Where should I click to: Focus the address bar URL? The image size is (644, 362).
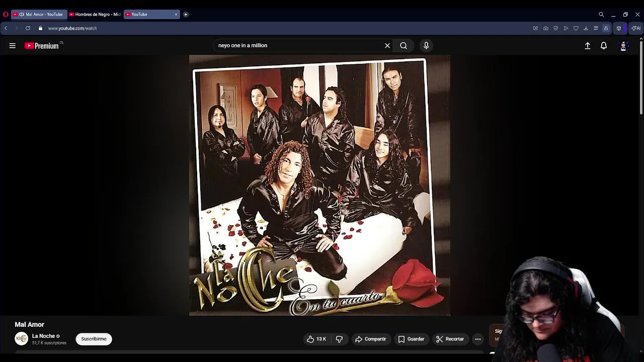[x=72, y=28]
